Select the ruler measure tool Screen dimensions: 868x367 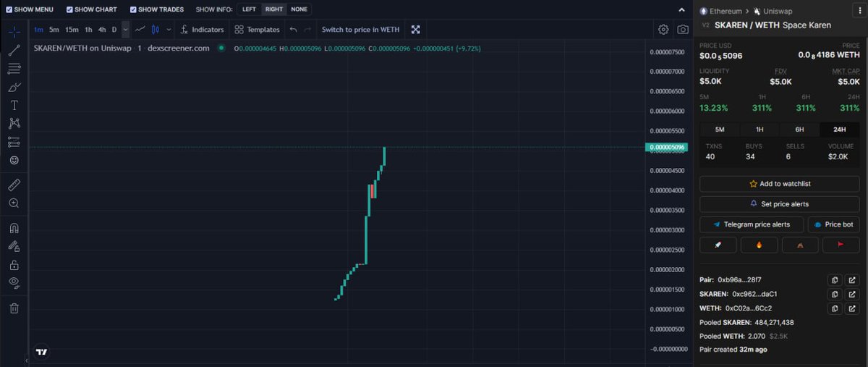[x=14, y=185]
